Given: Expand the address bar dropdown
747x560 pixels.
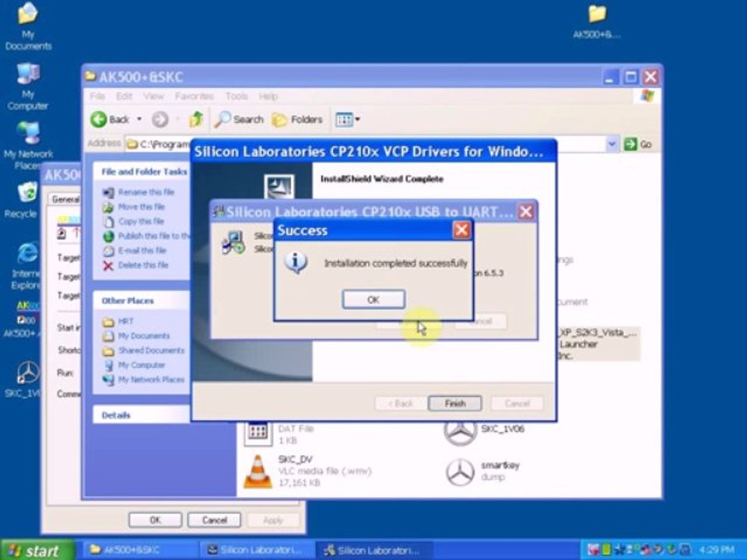Looking at the screenshot, I should tap(612, 144).
